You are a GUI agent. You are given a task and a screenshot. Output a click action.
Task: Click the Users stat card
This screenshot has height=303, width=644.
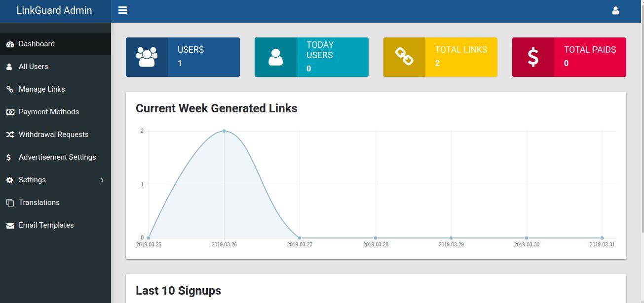click(183, 57)
